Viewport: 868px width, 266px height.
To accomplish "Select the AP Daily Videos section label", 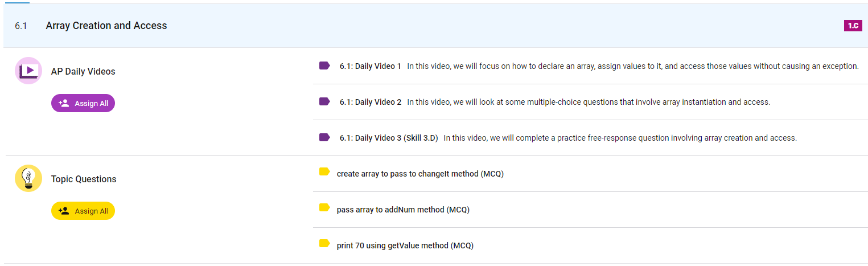I will click(83, 72).
